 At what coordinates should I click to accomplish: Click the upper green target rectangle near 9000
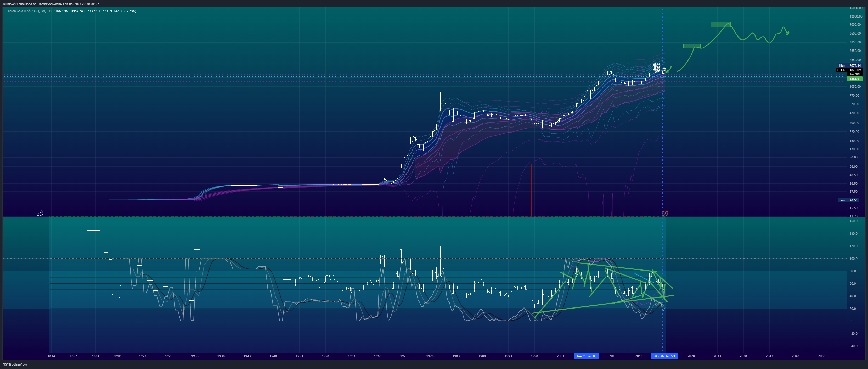(720, 24)
